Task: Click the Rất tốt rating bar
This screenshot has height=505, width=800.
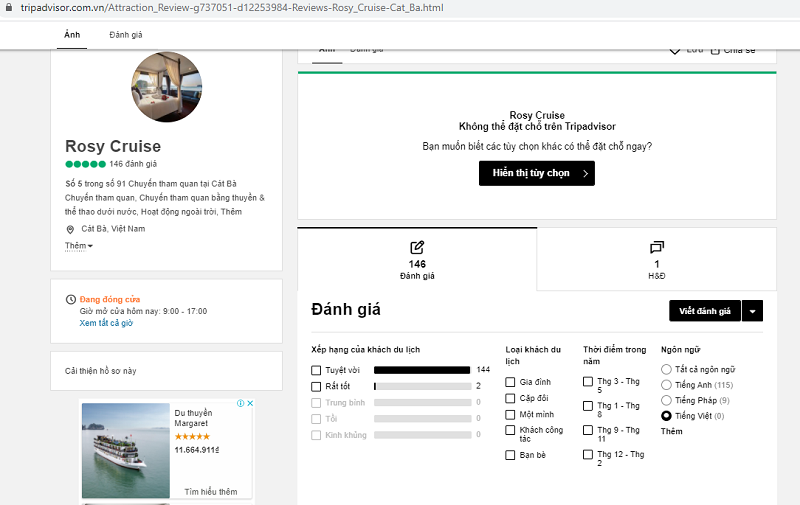Action: (x=422, y=387)
